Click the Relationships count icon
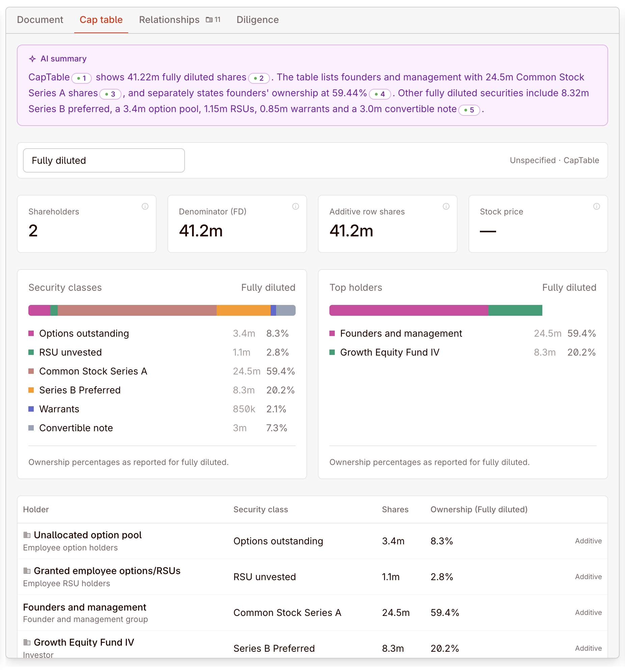The image size is (625, 672). (210, 20)
